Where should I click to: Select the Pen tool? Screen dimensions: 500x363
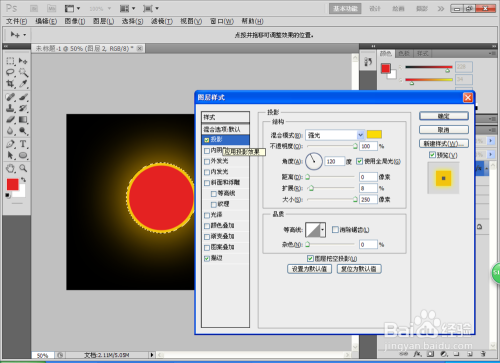(x=10, y=144)
